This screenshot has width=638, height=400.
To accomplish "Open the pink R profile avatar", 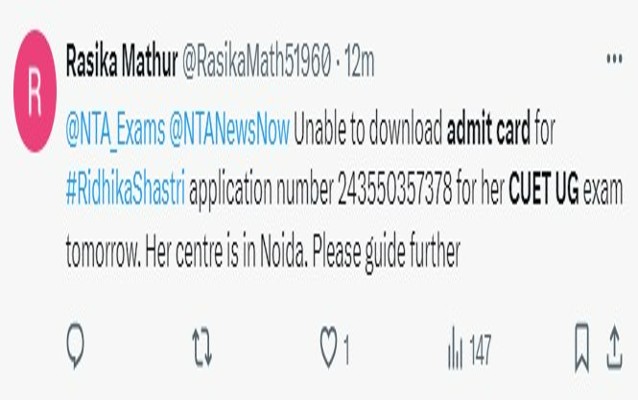I will click(x=35, y=91).
